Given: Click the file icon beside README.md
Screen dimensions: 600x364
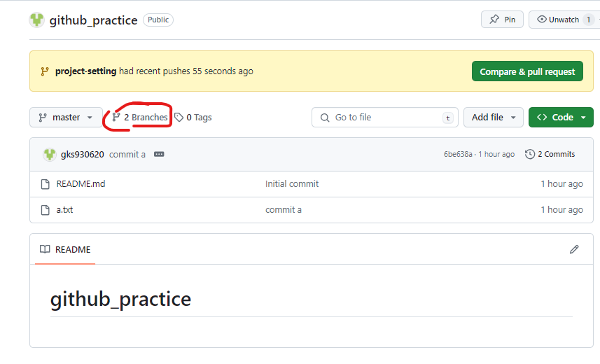Looking at the screenshot, I should coord(45,184).
